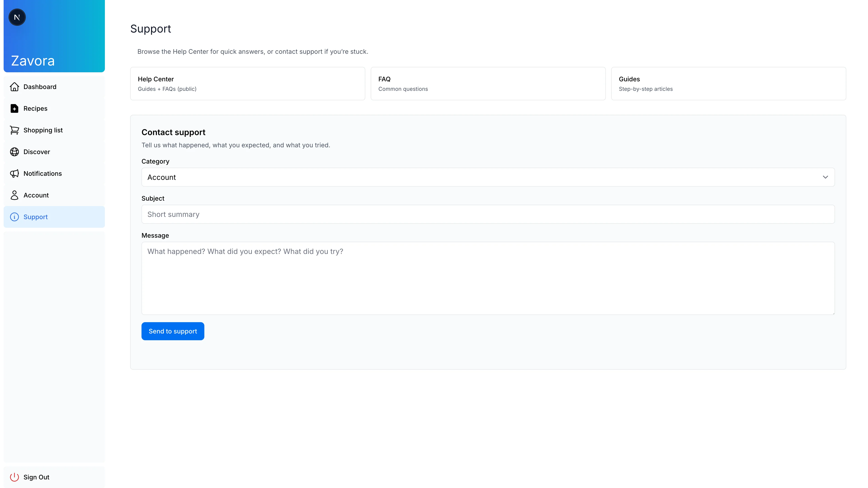Click the Account person icon

(14, 195)
